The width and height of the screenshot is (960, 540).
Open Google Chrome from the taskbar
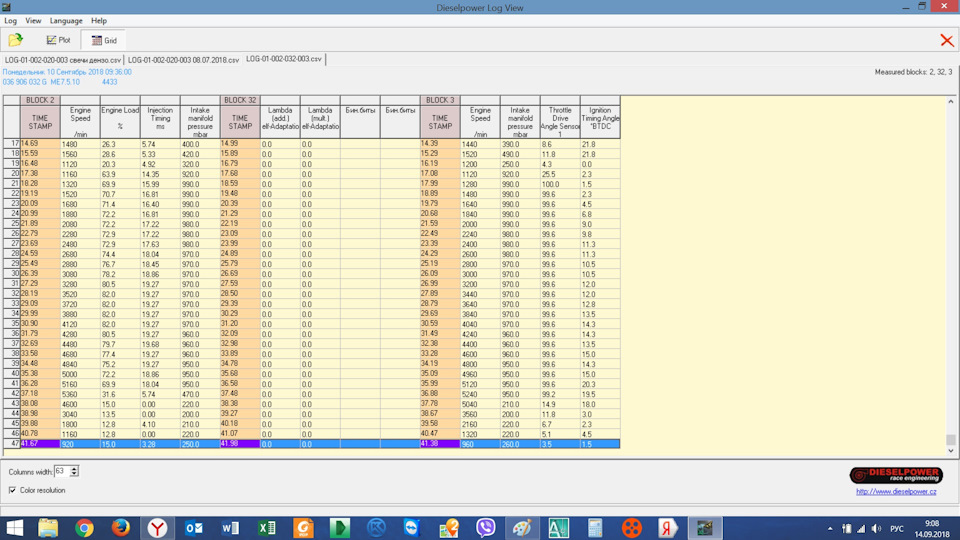click(84, 527)
